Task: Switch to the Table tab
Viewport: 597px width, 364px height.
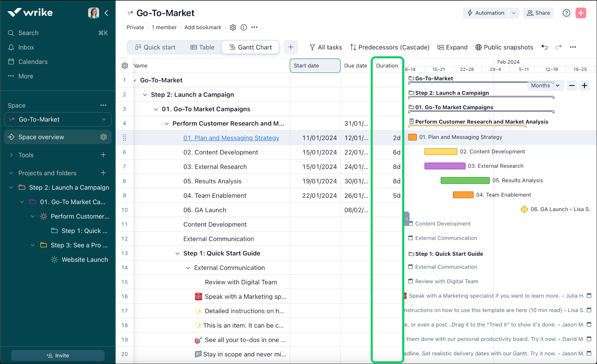Action: pyautogui.click(x=202, y=47)
